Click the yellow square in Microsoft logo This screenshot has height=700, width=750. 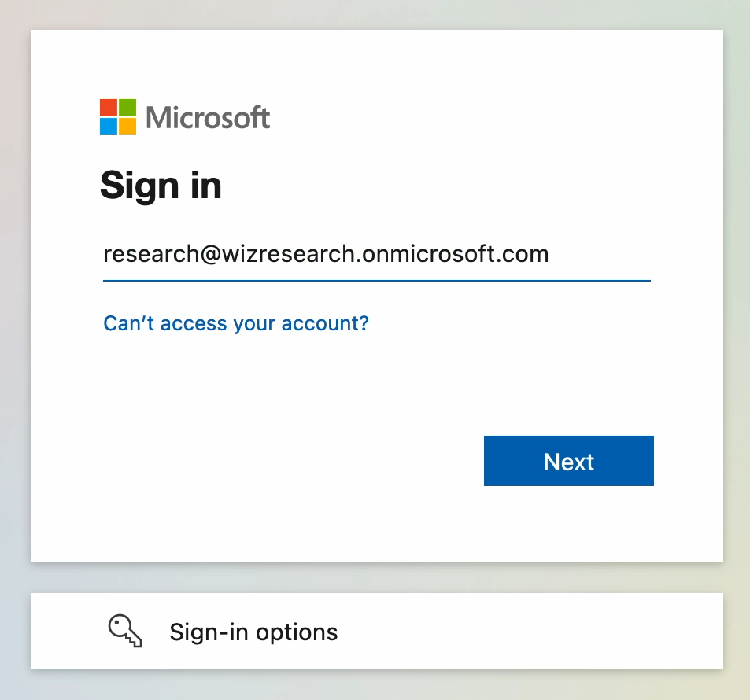pyautogui.click(x=127, y=127)
